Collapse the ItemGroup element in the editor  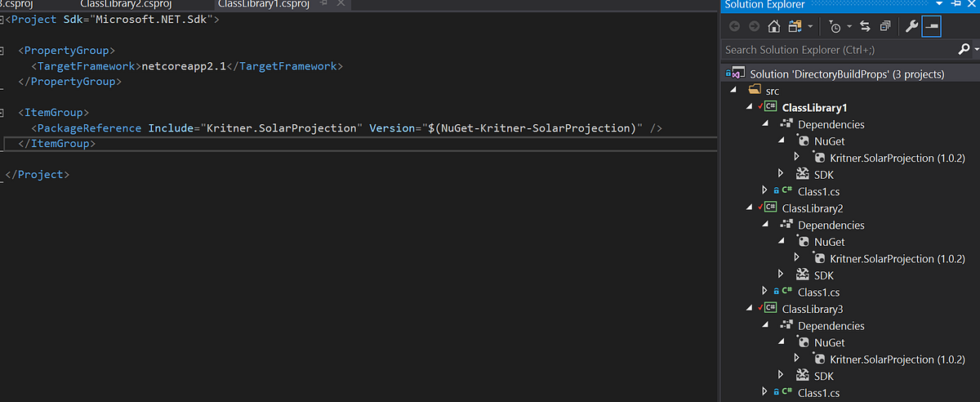tap(4, 112)
